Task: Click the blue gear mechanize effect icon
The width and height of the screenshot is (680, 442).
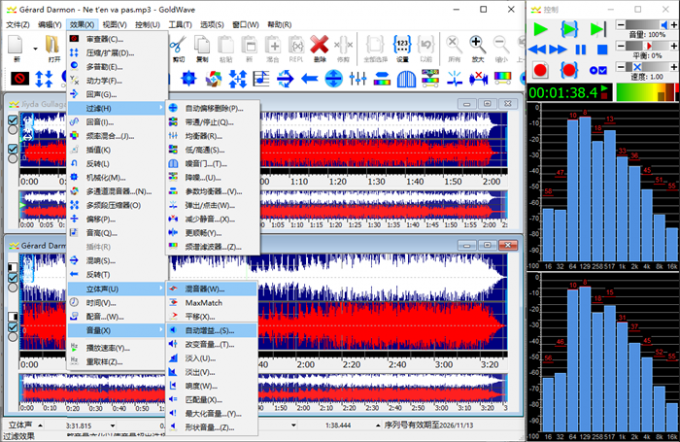Action: (189, 79)
